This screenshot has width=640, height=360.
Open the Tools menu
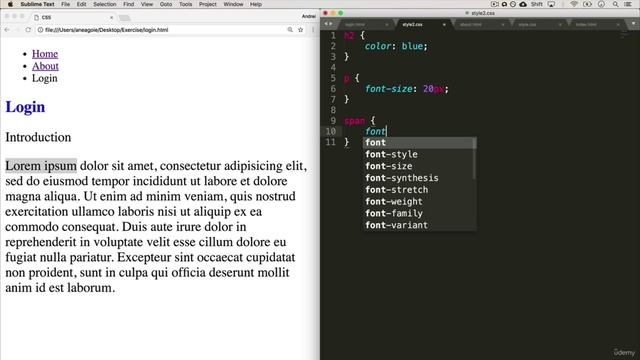[x=185, y=4]
